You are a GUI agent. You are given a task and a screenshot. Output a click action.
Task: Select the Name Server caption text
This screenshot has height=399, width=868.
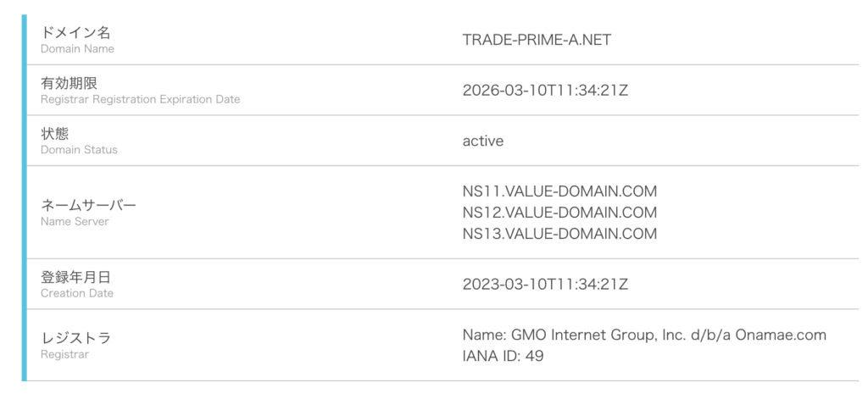[75, 221]
